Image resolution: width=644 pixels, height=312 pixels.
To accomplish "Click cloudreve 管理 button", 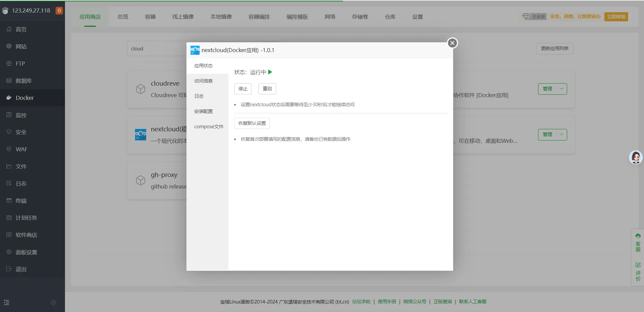I will click(548, 89).
